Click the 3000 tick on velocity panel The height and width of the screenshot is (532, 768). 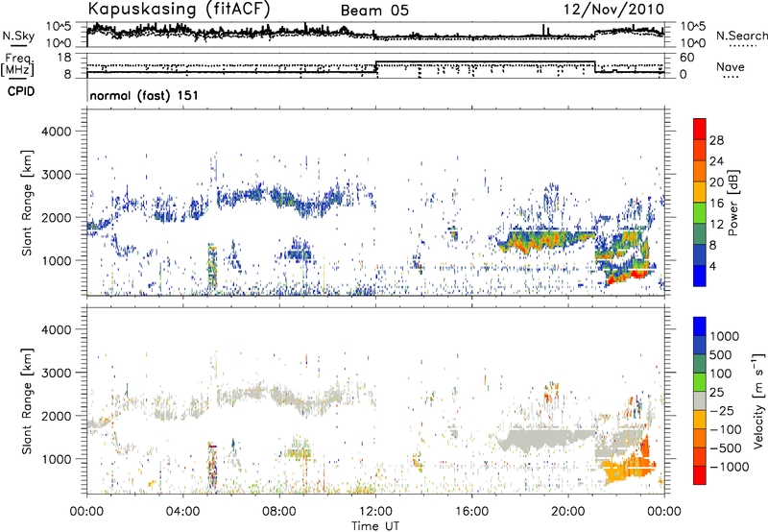pos(56,373)
